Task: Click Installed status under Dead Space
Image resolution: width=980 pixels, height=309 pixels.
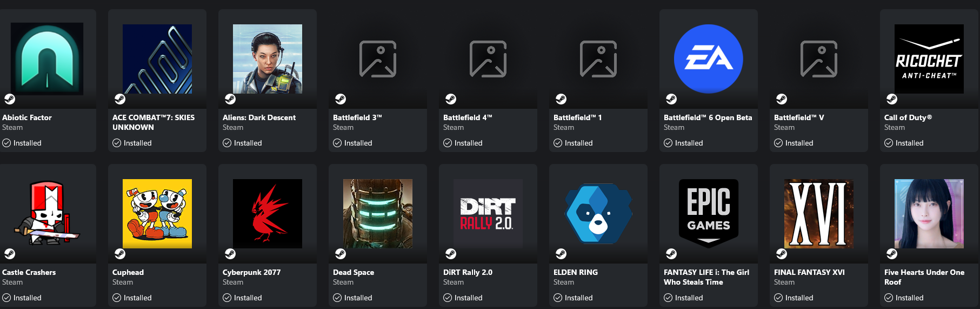Action: [353, 298]
